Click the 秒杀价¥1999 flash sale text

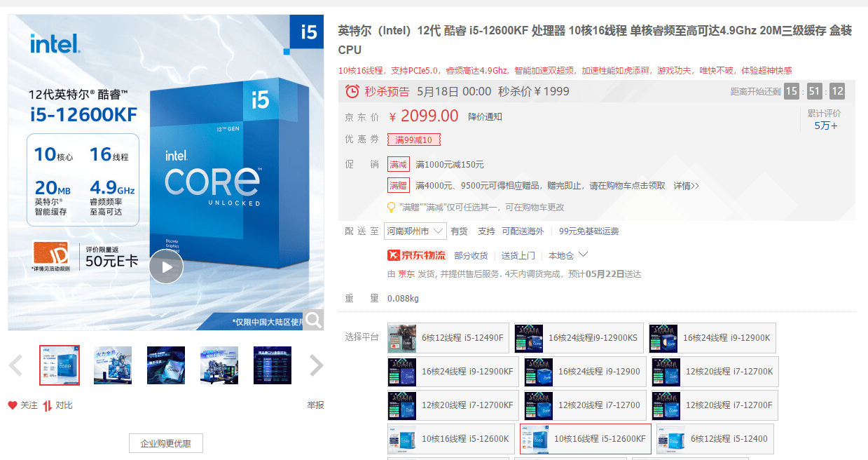(534, 91)
